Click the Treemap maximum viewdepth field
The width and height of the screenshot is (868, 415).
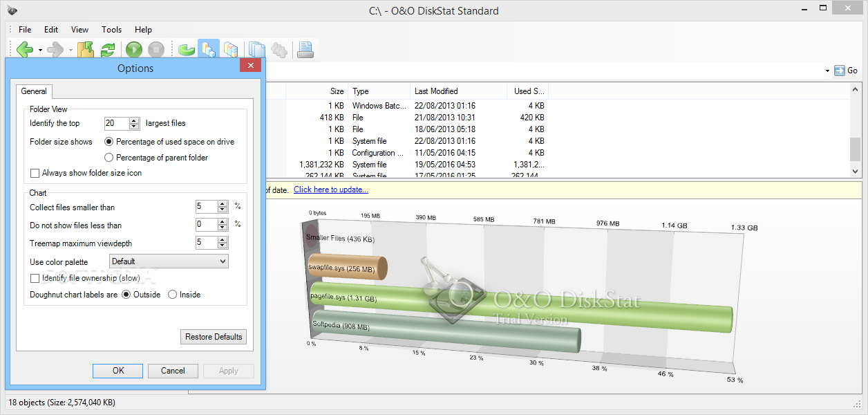[x=206, y=242]
